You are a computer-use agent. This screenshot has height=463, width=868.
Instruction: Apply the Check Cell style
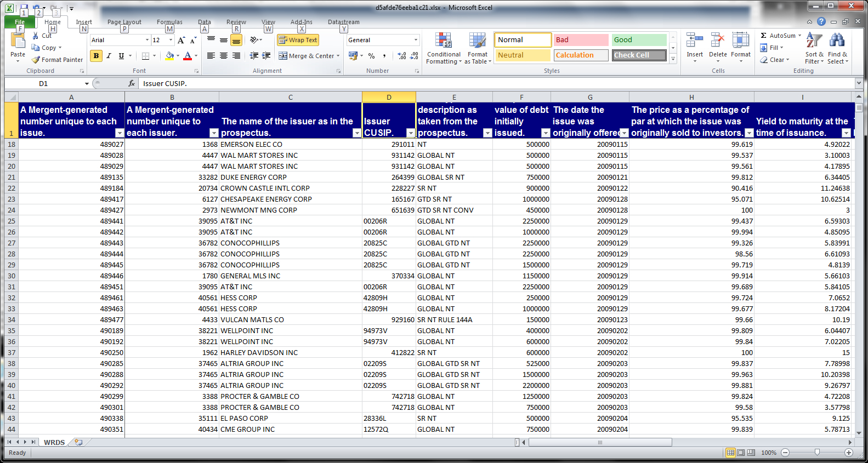pos(639,55)
